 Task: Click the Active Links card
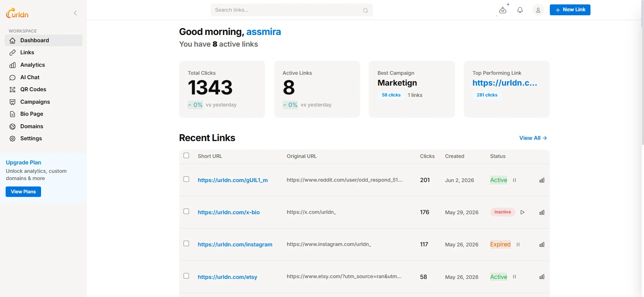point(317,89)
